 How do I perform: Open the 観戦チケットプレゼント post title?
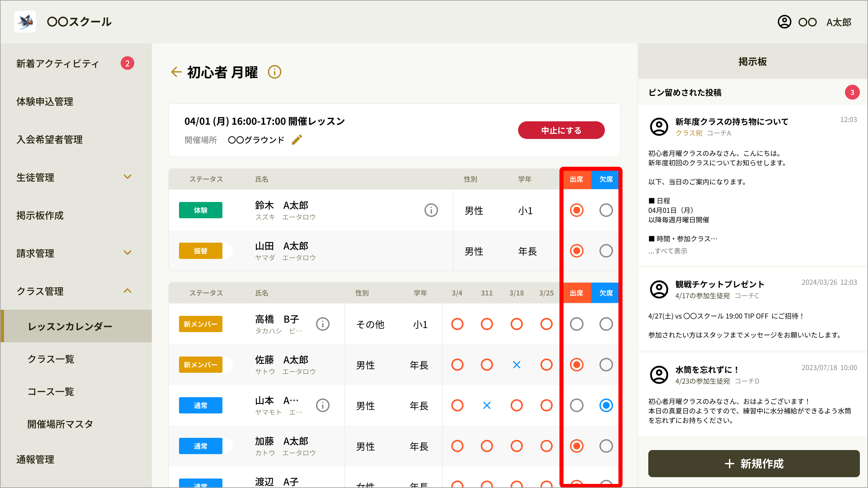pyautogui.click(x=720, y=284)
